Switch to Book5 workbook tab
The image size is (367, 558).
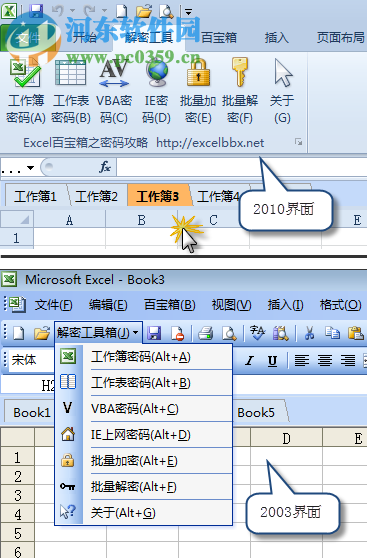[x=258, y=412]
